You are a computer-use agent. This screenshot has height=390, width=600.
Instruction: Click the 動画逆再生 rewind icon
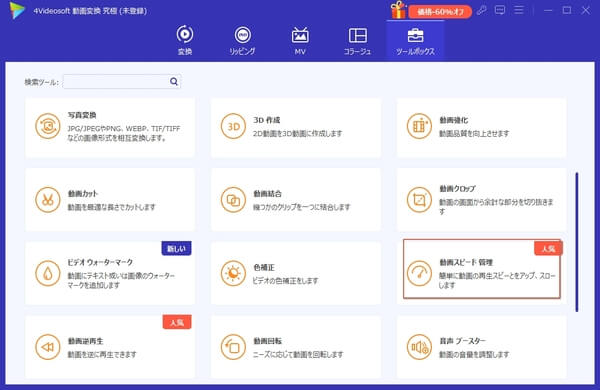coord(48,347)
